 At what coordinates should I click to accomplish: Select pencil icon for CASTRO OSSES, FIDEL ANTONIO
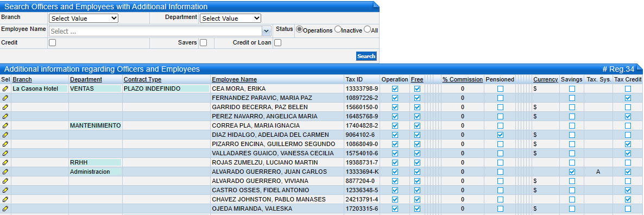tap(5, 191)
